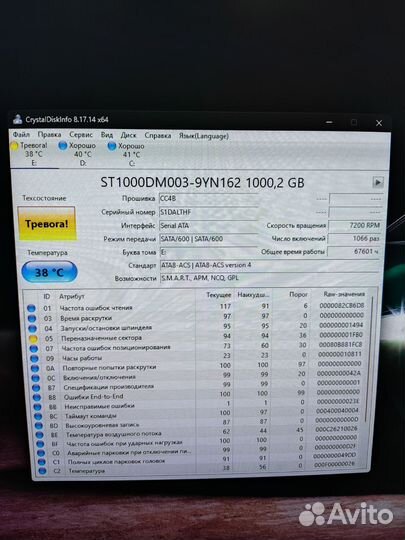Select attribute 09 Часы работы

point(196,357)
